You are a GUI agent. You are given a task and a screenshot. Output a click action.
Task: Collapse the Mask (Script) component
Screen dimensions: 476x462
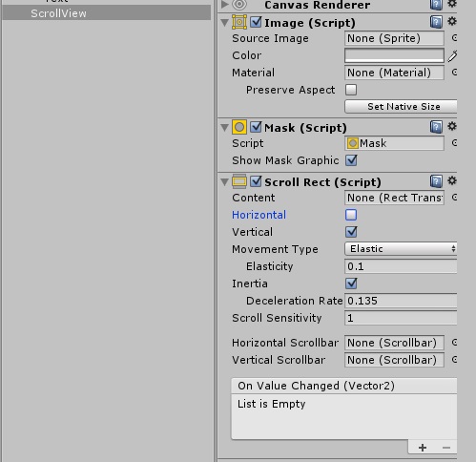click(x=225, y=128)
